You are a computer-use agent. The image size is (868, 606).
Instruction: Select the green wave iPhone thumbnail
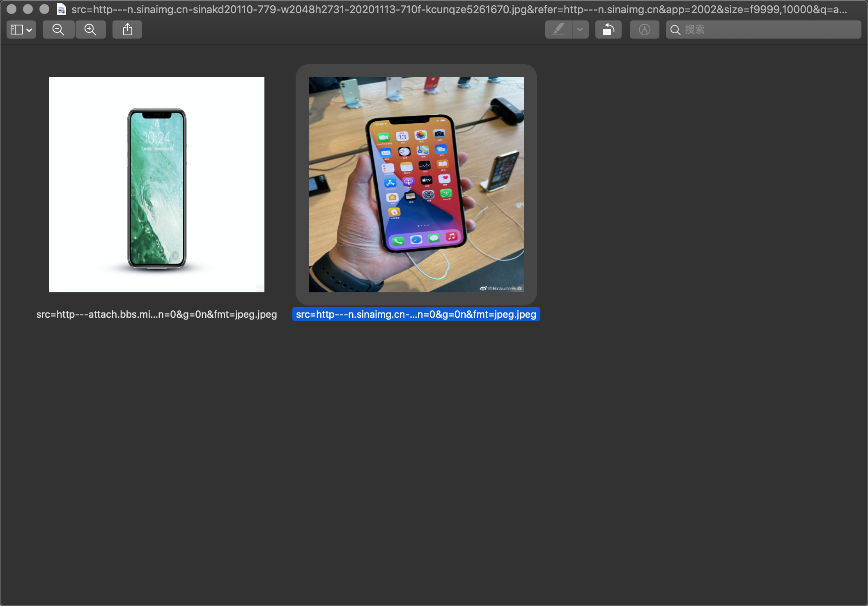157,185
